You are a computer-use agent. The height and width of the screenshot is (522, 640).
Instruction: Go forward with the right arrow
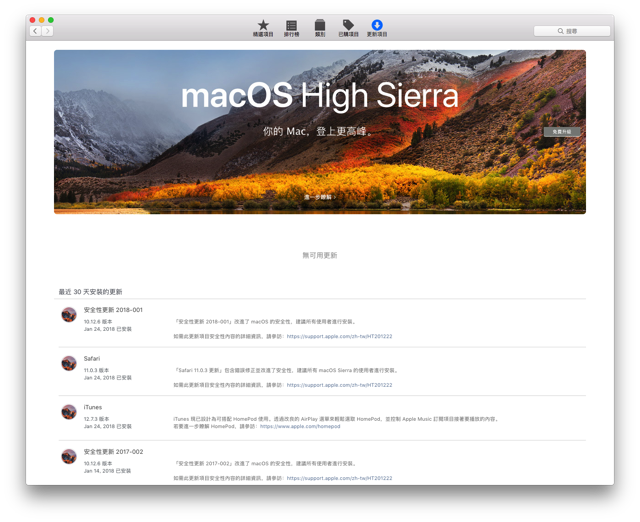coord(48,31)
